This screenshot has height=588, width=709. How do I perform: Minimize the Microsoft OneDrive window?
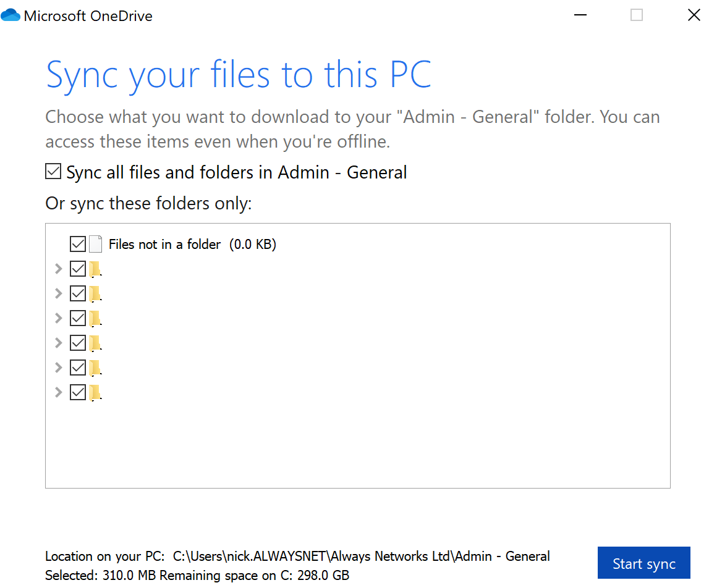coord(580,15)
